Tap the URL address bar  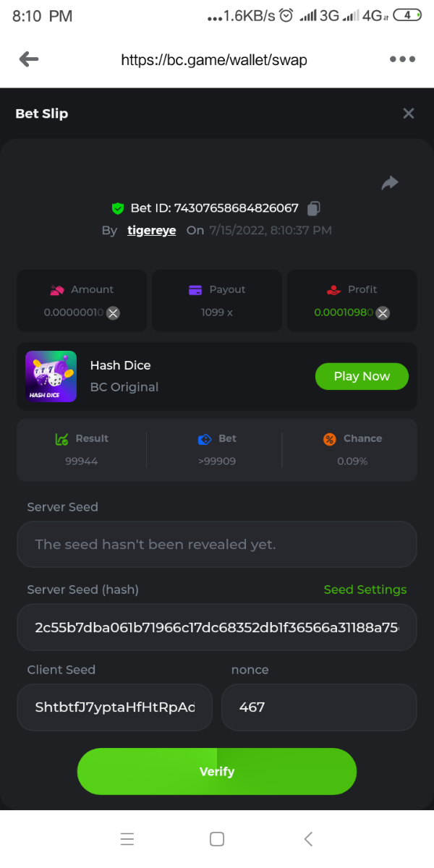[214, 60]
